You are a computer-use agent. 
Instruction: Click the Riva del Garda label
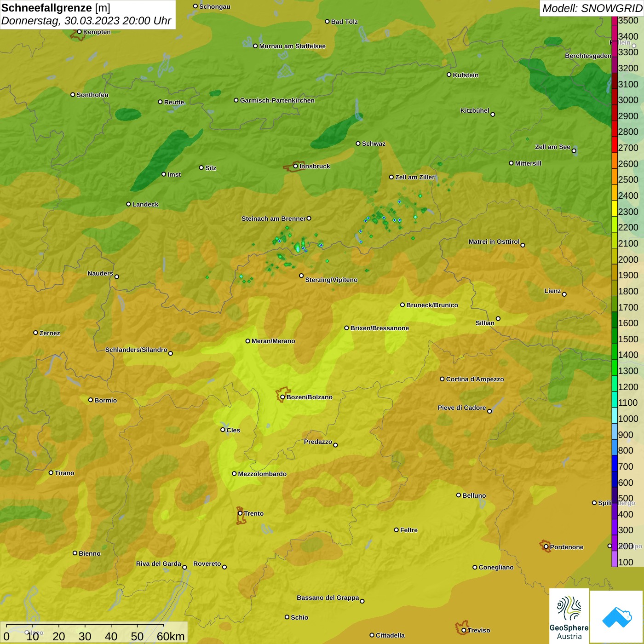158,563
